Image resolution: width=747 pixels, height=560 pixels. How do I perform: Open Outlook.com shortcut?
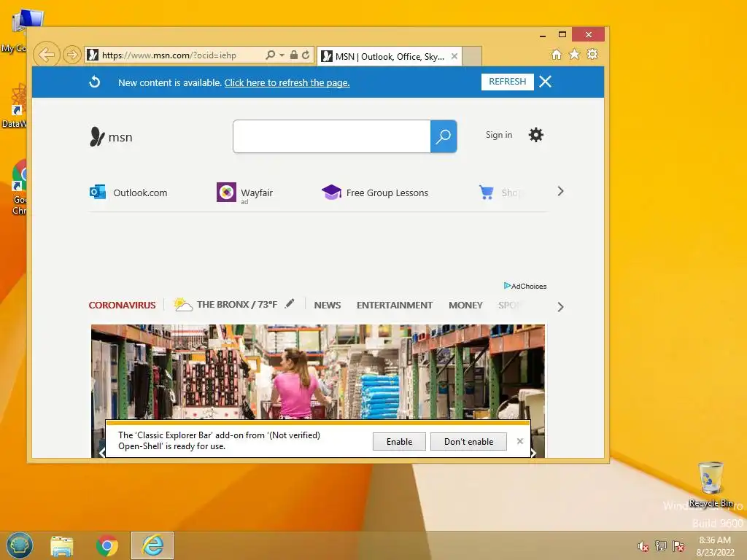click(128, 192)
